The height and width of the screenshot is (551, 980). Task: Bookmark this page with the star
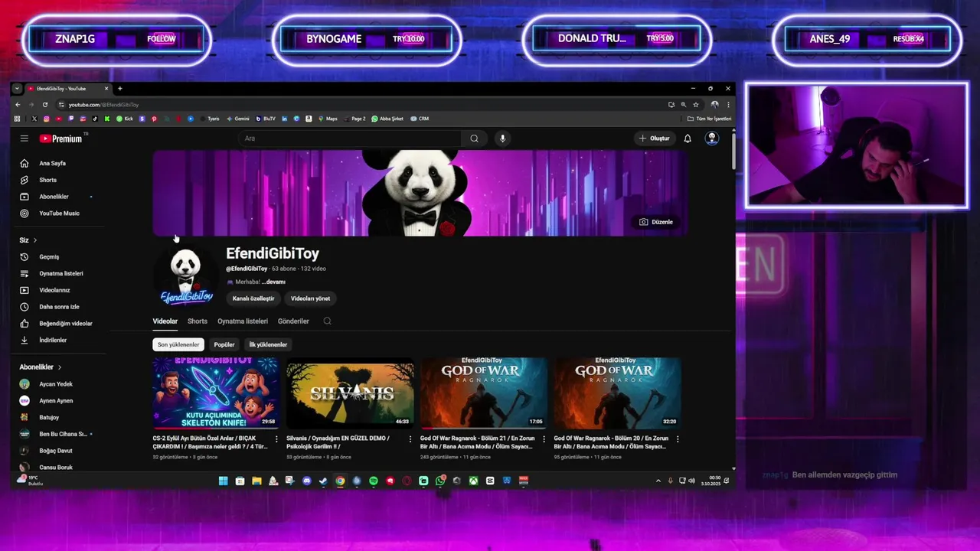pos(696,105)
